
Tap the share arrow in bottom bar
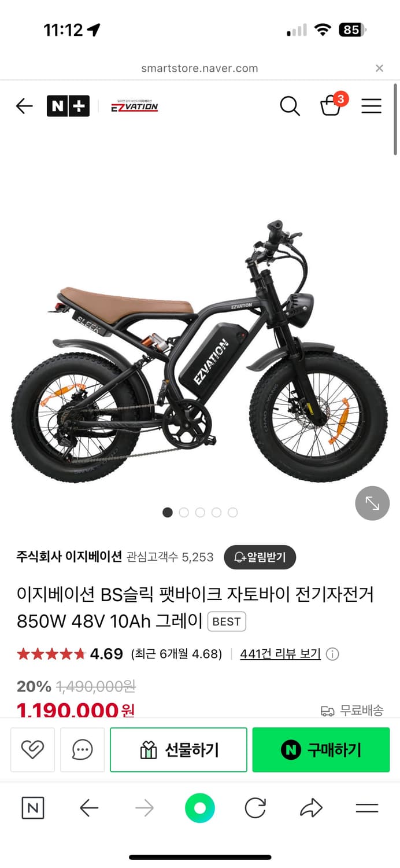point(311,808)
